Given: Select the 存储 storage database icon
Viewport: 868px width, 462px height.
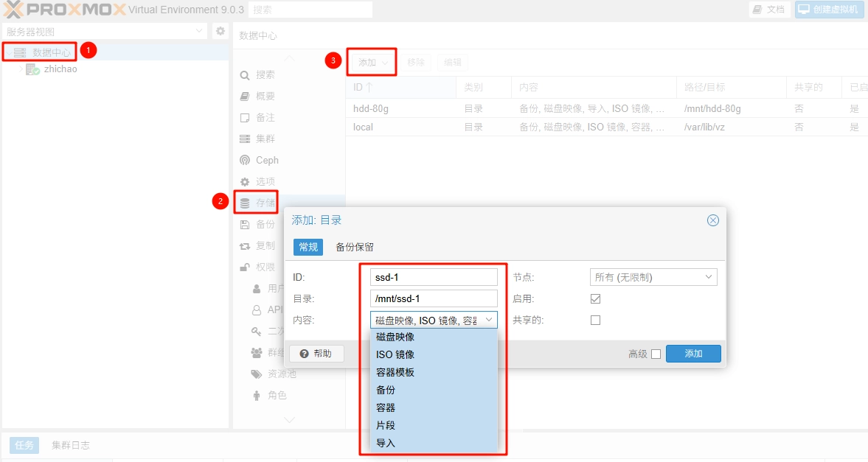Looking at the screenshot, I should [245, 203].
